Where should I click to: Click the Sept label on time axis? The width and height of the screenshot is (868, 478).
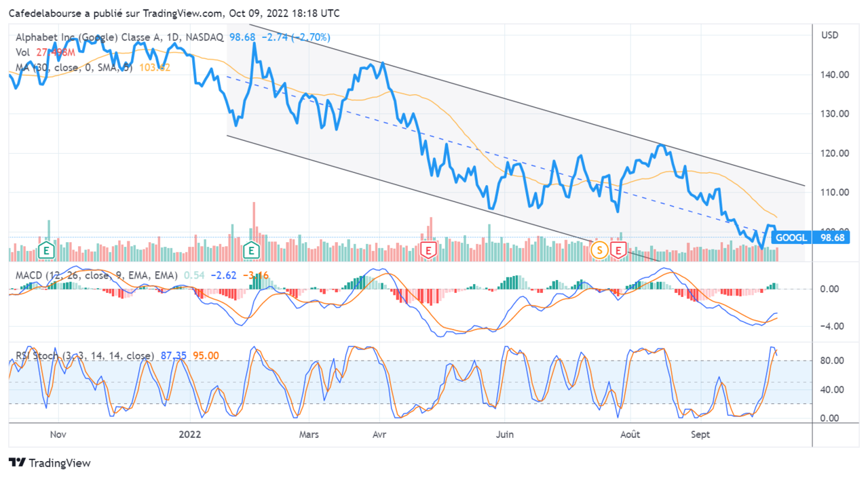(700, 435)
